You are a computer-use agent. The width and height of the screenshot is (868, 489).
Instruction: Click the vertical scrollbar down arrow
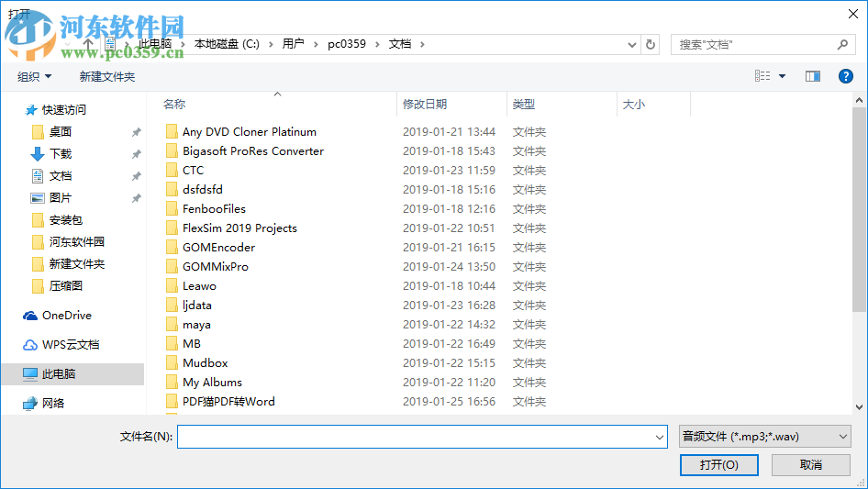859,407
